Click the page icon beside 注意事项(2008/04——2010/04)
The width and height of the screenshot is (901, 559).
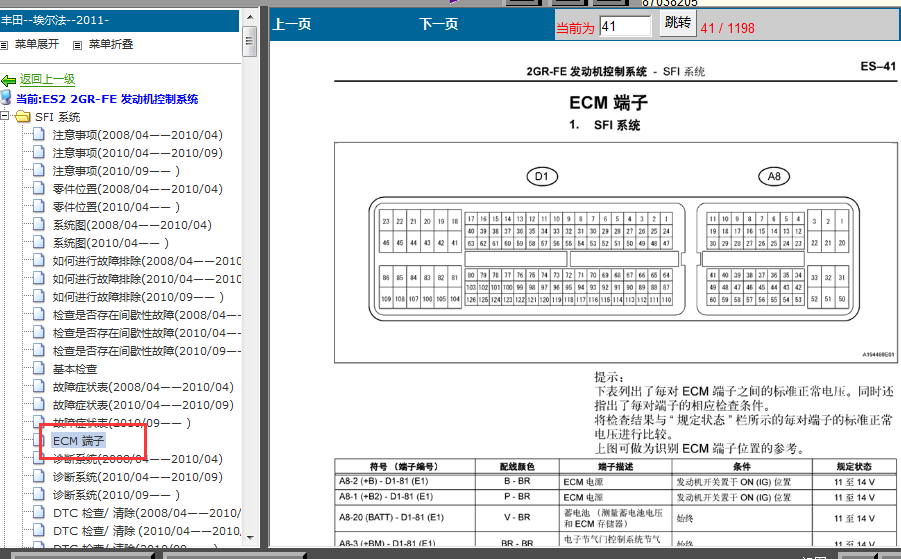tap(38, 134)
